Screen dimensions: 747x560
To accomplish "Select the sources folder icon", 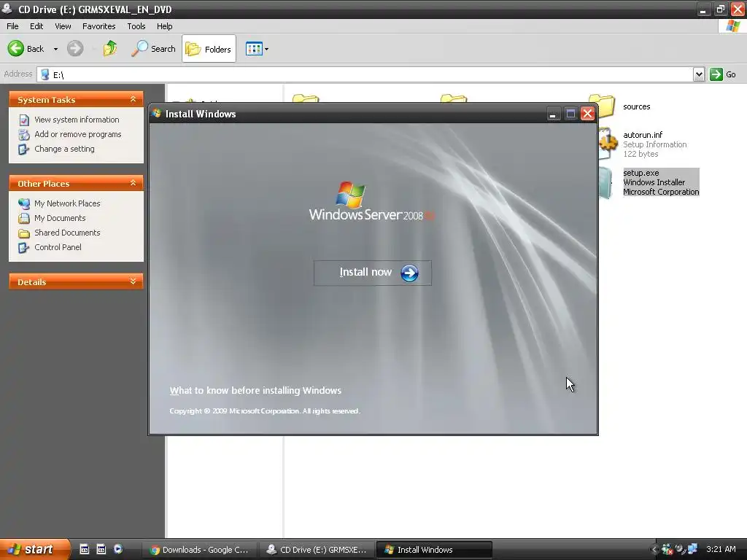I will click(x=606, y=106).
